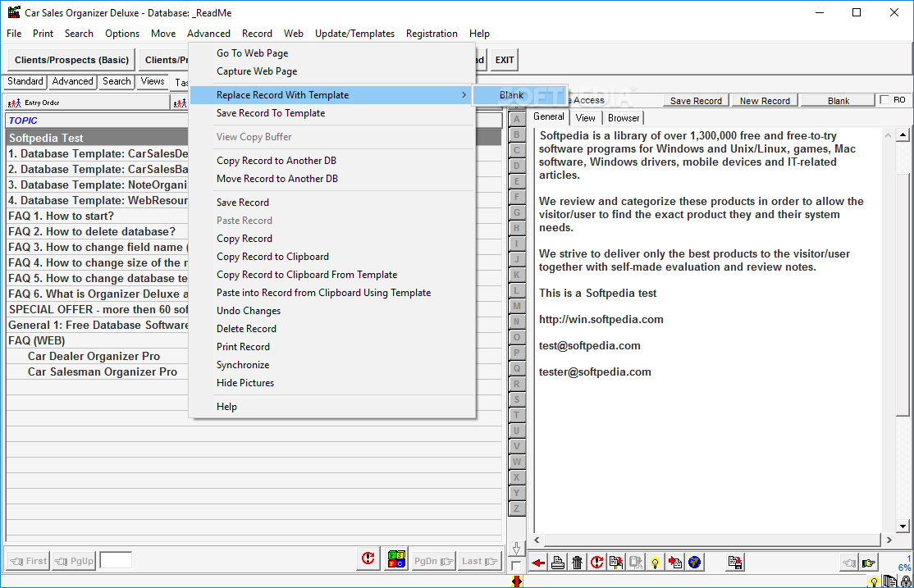This screenshot has height=588, width=914.
Task: Open the Update/Templates menu
Action: click(x=354, y=34)
